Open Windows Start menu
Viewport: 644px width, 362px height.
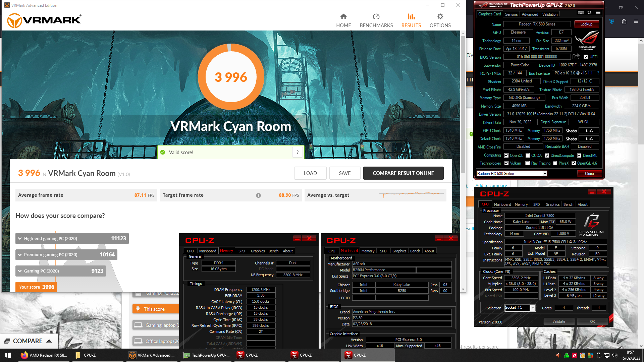click(x=8, y=355)
